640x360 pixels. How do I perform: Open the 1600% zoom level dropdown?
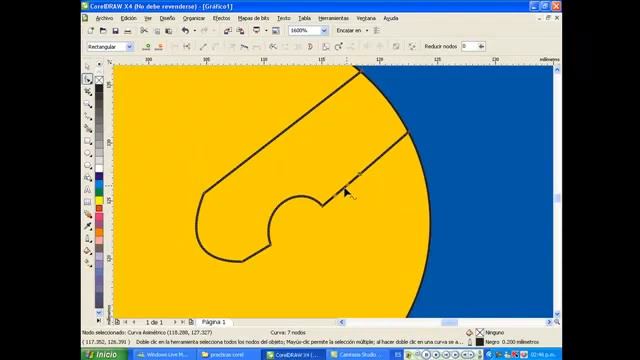pos(324,31)
